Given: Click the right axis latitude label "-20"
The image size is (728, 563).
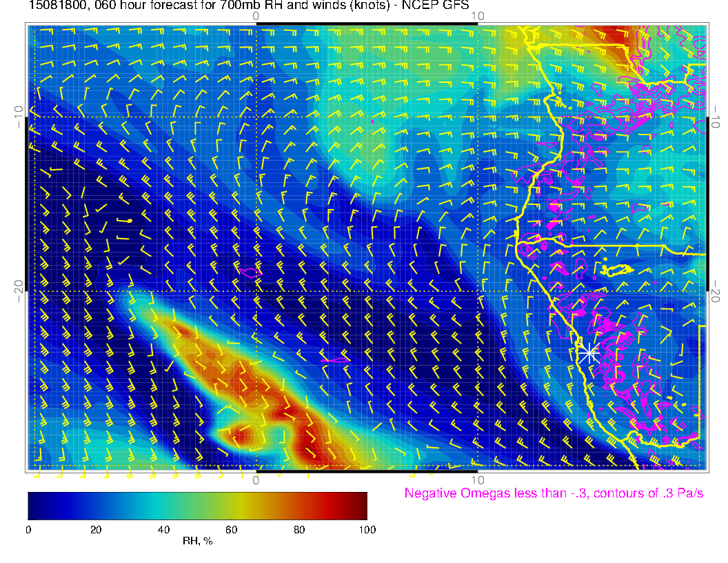Looking at the screenshot, I should (716, 292).
